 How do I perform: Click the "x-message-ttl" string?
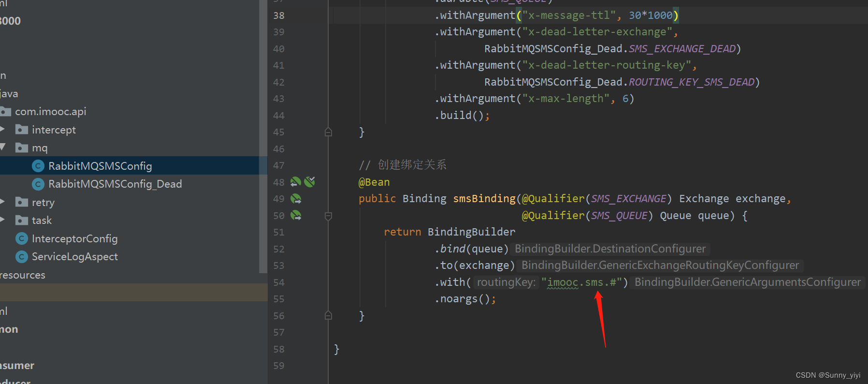tap(568, 15)
